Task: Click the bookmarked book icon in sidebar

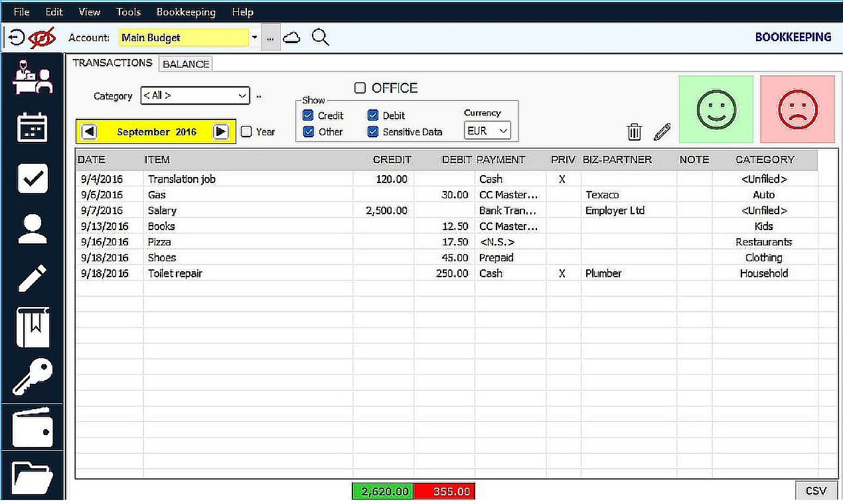Action: 33,328
